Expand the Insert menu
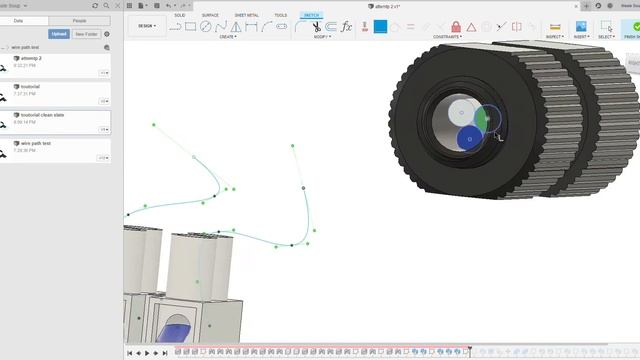The image size is (640, 360). pyautogui.click(x=581, y=37)
